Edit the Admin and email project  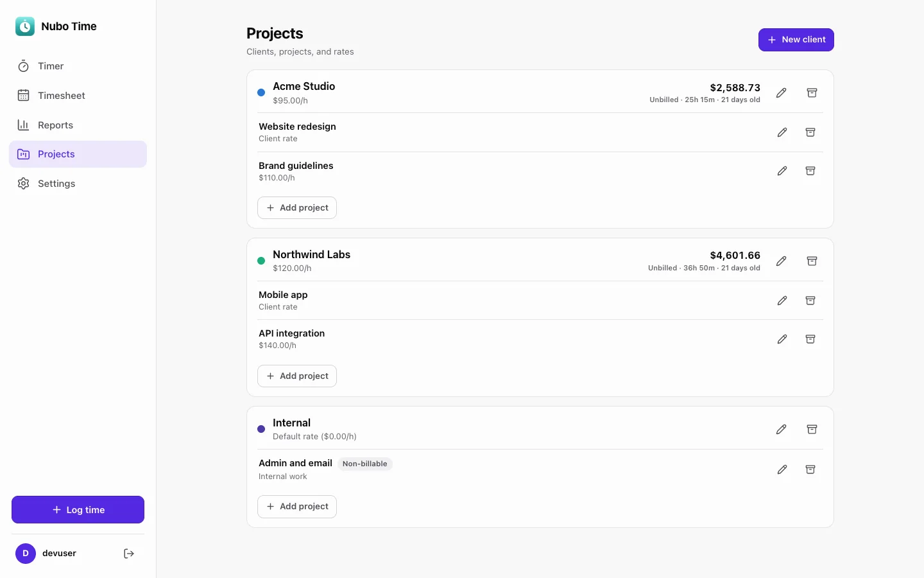[x=782, y=469]
